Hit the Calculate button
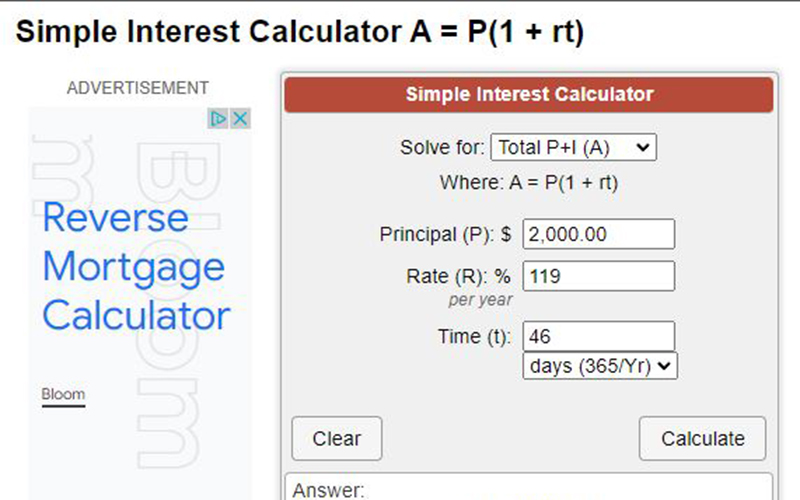The image size is (800, 500). coord(703,438)
